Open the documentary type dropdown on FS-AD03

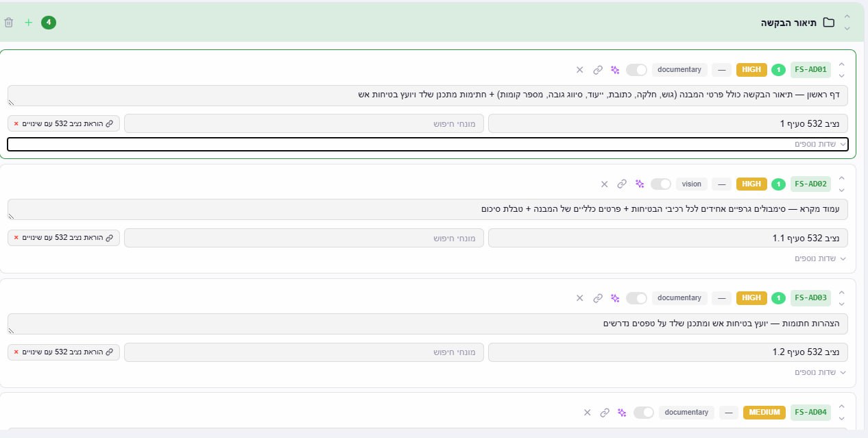click(x=679, y=298)
